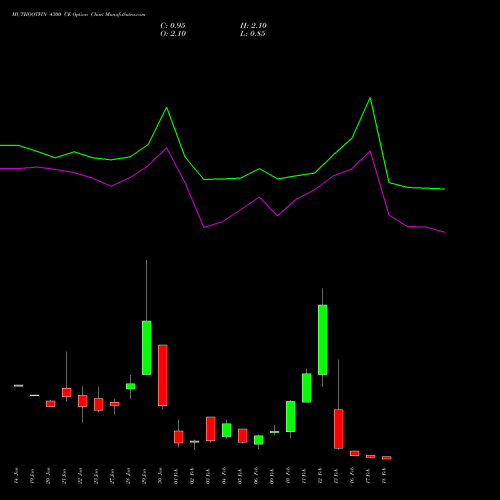Click the chart title MUTHOOTFIN CE Options Chart
The width and height of the screenshot is (500, 500).
(x=79, y=15)
